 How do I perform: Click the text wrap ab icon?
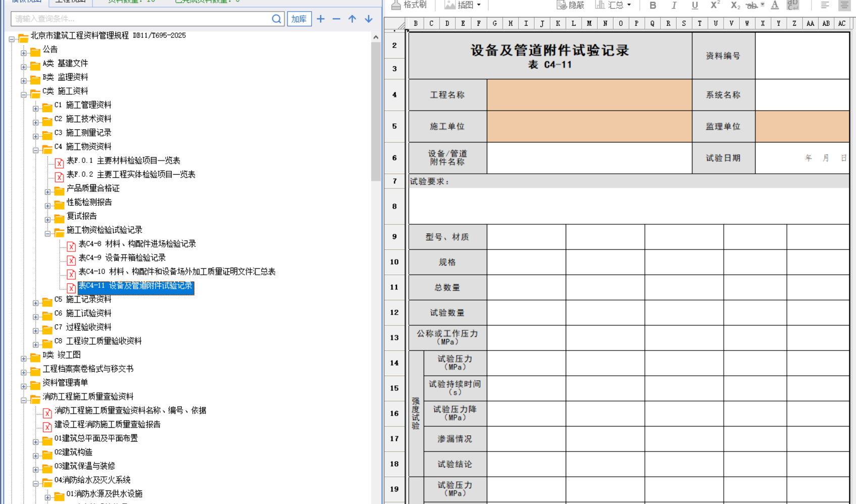point(793,5)
